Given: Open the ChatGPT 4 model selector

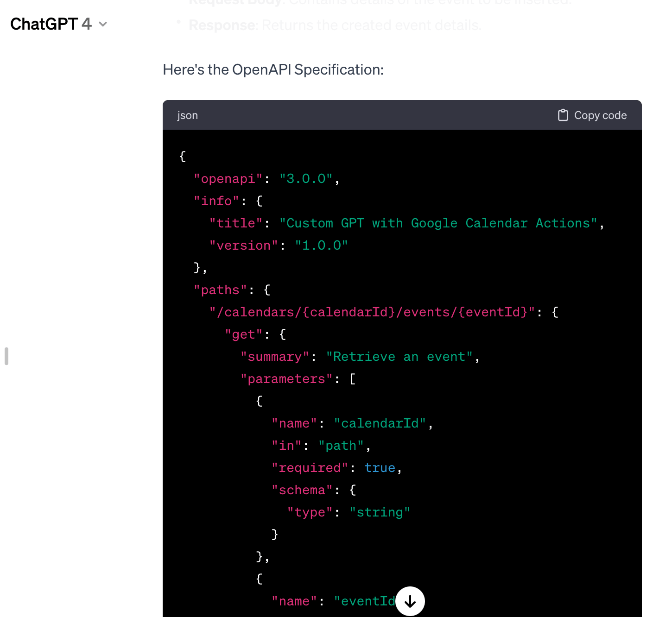Looking at the screenshot, I should (x=51, y=24).
